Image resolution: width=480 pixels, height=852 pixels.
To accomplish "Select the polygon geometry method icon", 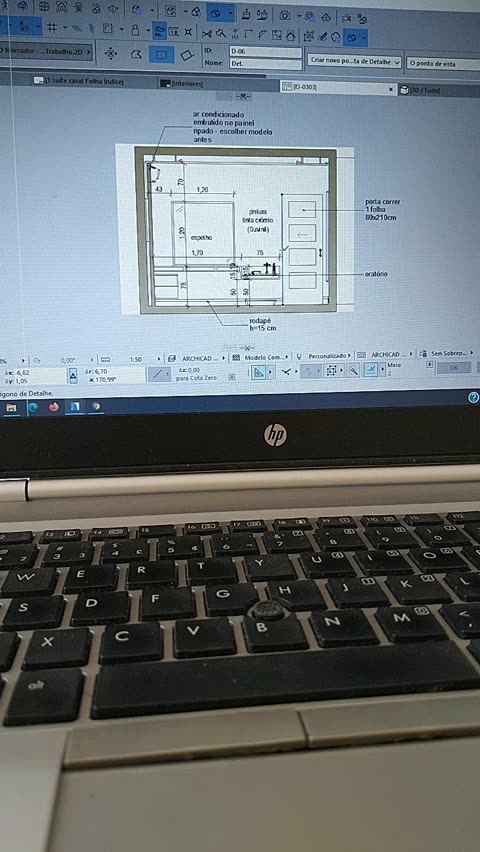I will pos(136,54).
